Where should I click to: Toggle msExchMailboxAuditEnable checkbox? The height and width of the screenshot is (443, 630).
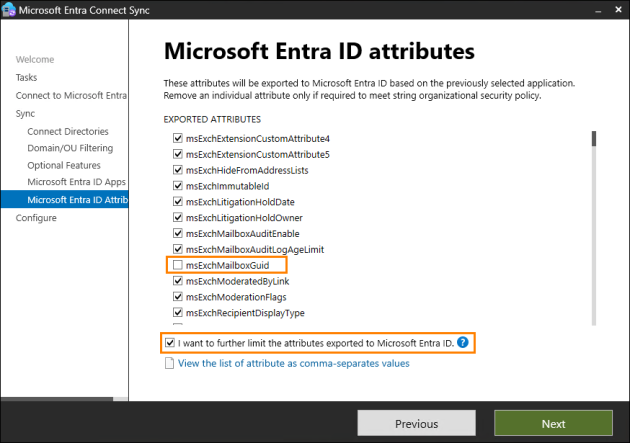click(178, 233)
